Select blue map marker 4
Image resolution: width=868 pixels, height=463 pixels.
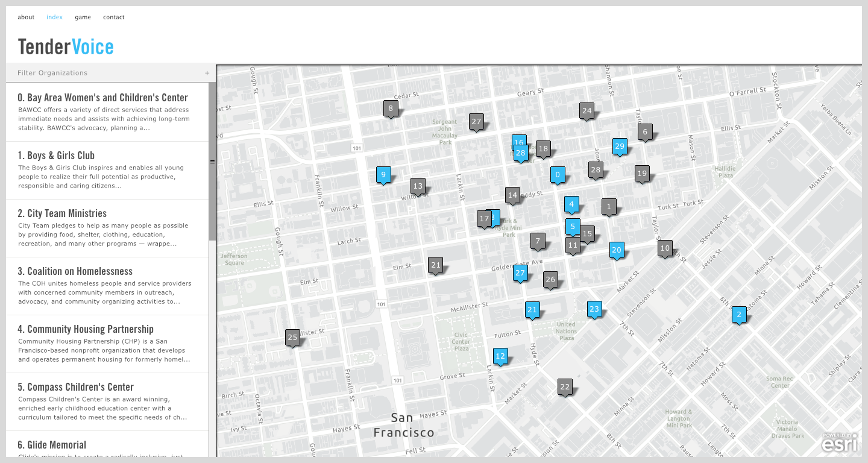571,204
